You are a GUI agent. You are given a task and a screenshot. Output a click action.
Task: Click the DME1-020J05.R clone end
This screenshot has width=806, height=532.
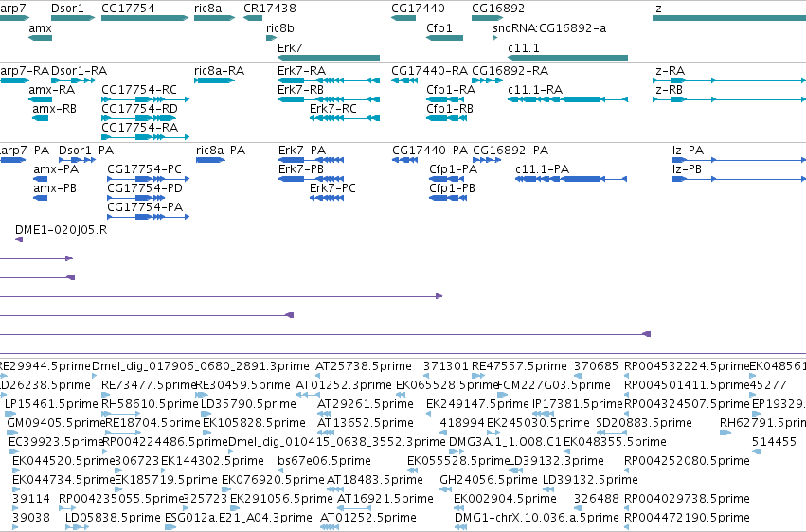(x=19, y=239)
